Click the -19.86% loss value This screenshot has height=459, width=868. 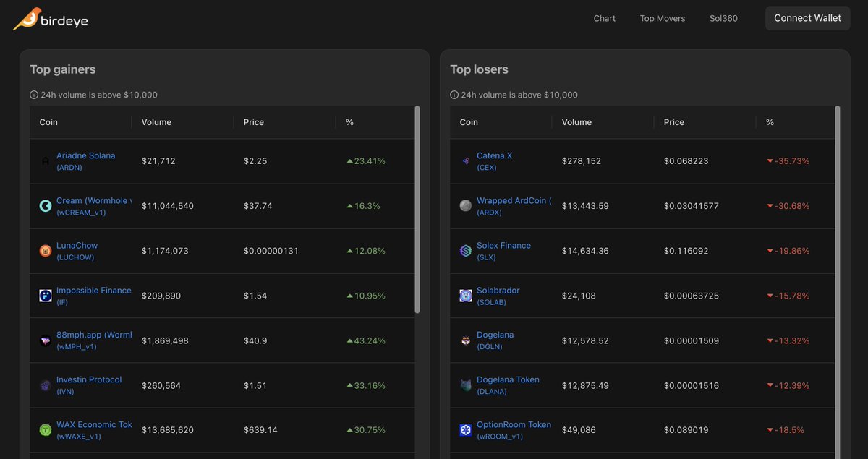point(788,251)
